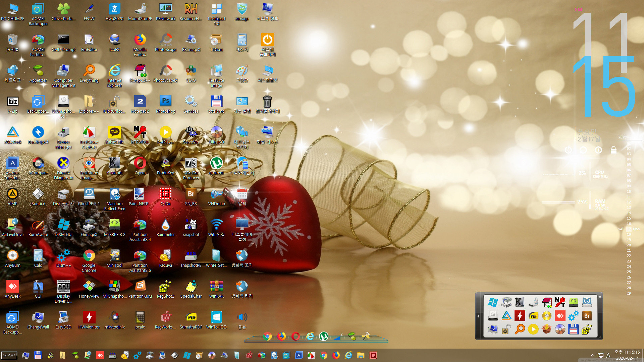Click Internet Explorer in the bottom dock
The image size is (644, 362).
point(310,336)
